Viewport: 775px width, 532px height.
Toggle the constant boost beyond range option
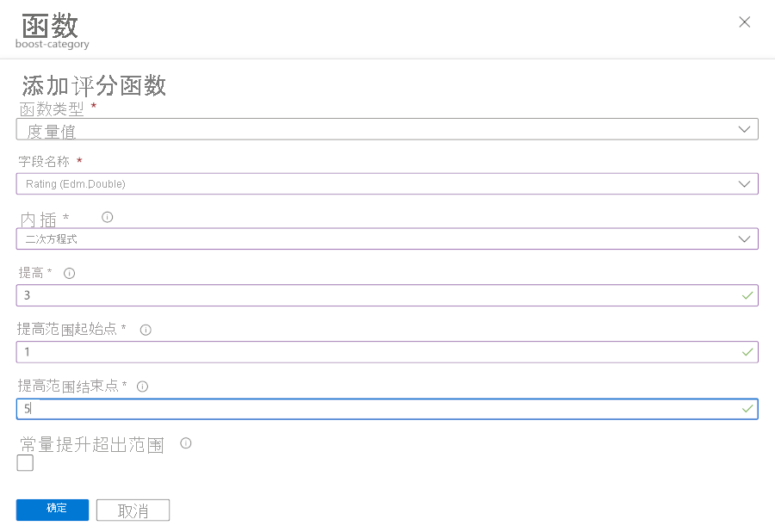pos(24,463)
